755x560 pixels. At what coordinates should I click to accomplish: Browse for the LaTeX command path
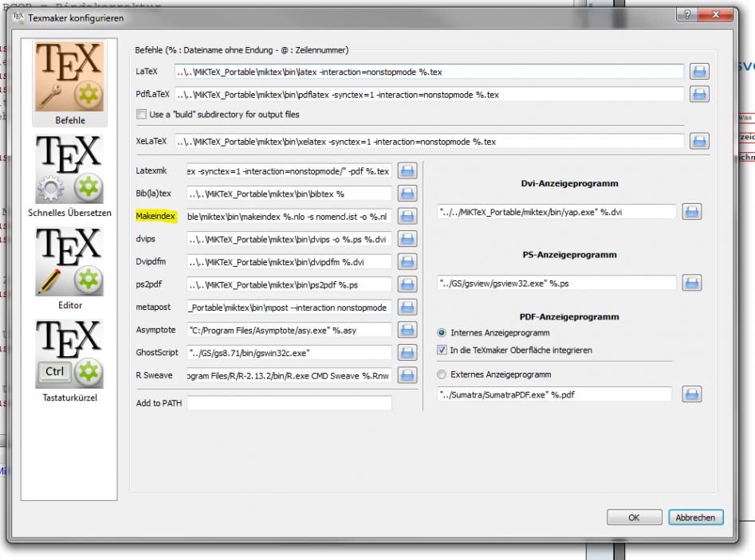click(699, 72)
